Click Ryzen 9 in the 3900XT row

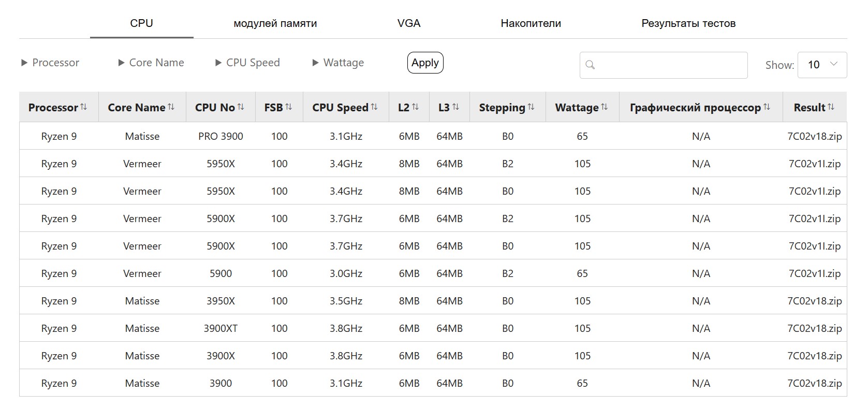click(59, 328)
